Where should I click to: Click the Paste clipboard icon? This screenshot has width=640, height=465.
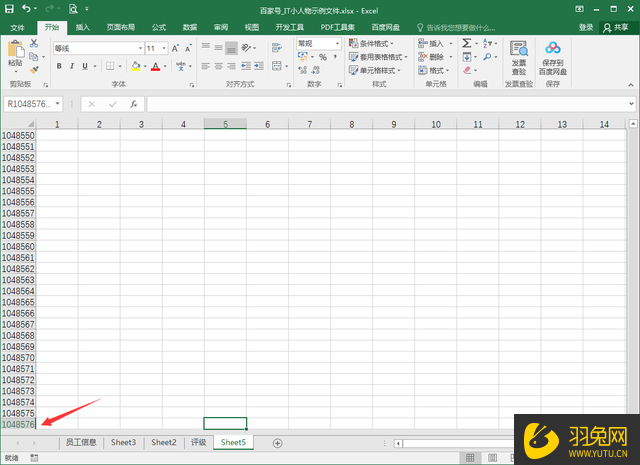[16, 50]
